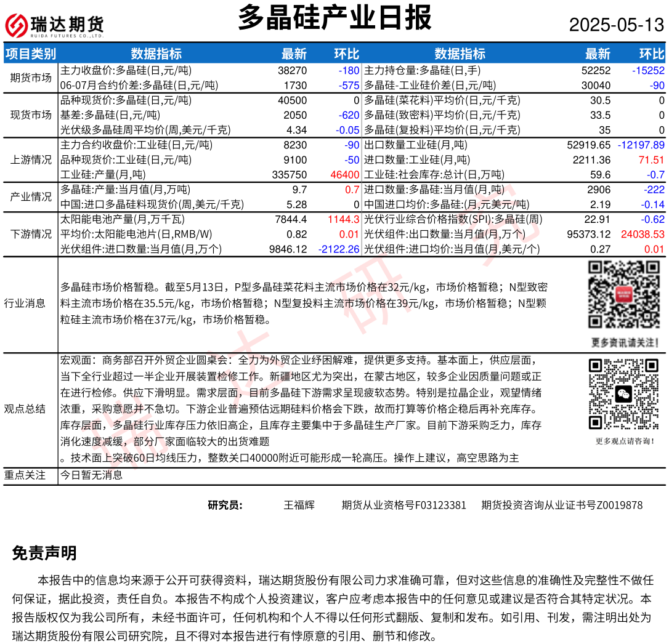
Task: Click the 项目类别 column header
Action: tap(30, 54)
